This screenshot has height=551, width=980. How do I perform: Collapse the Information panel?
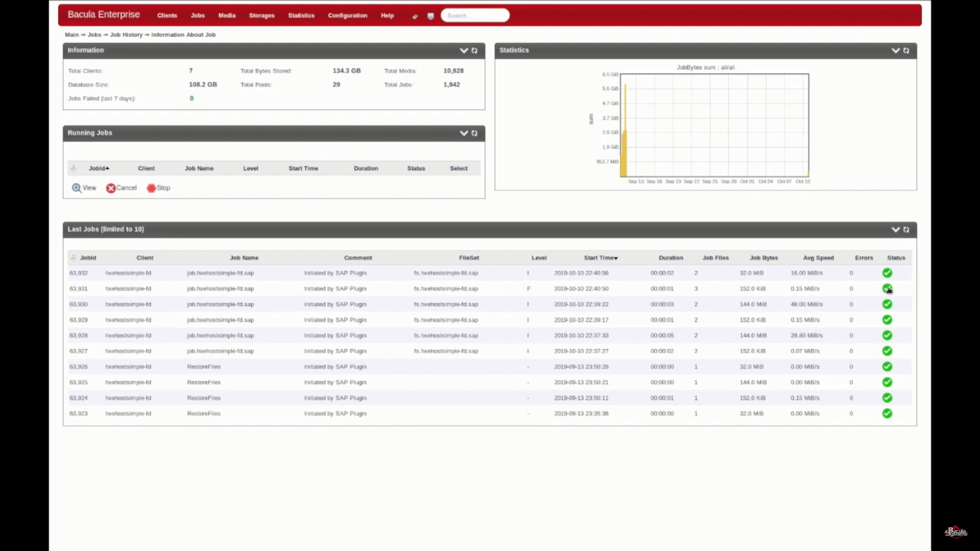[464, 51]
